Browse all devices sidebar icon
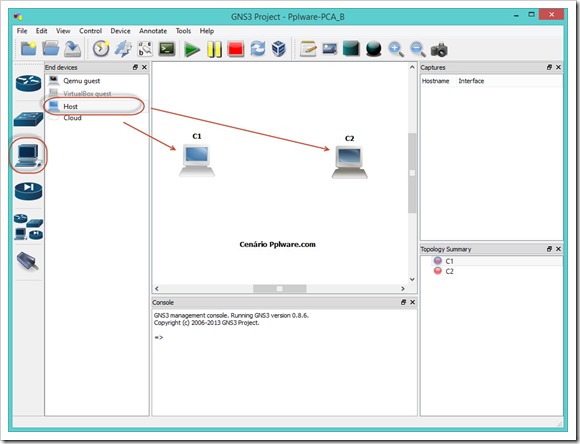580x444 pixels. (28, 227)
